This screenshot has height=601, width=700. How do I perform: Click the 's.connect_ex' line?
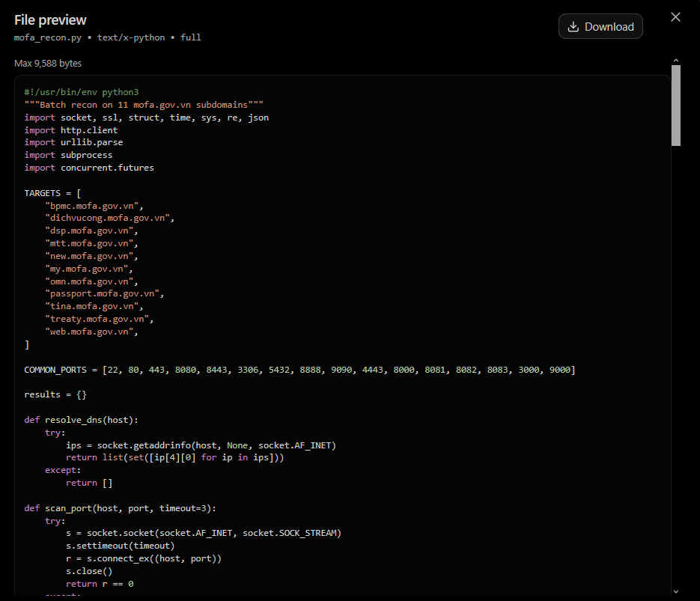pos(144,558)
